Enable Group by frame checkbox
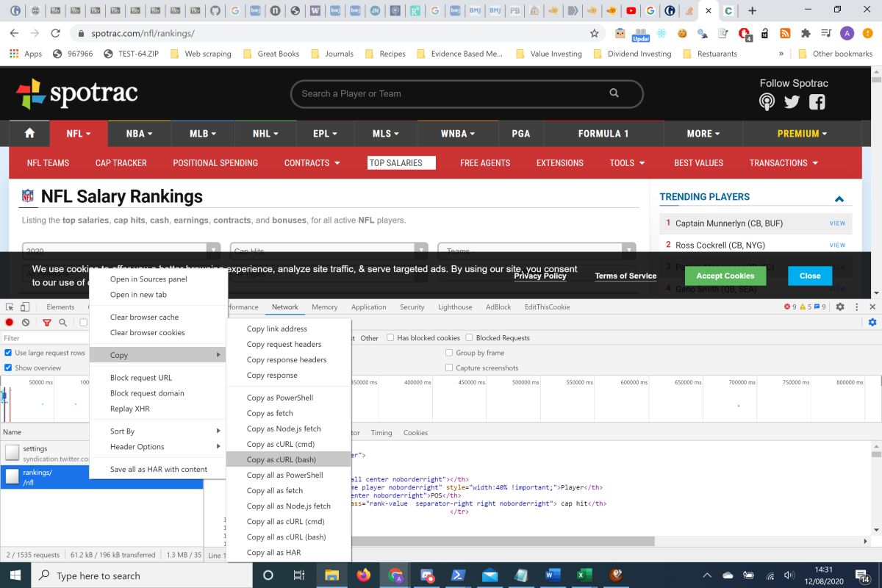This screenshot has width=882, height=588. click(449, 353)
